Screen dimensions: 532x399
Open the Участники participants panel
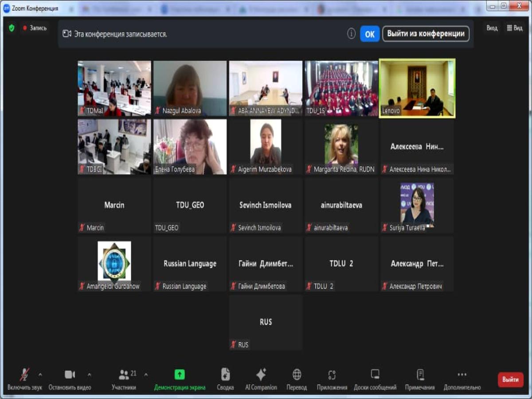point(124,379)
